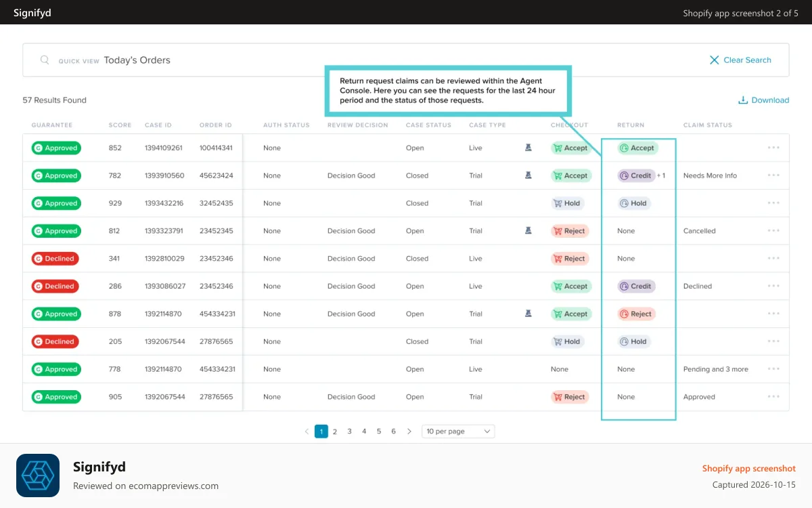Screen dimensions: 812x508
Task: Click the Pending and 3 more claim status
Action: (716, 369)
